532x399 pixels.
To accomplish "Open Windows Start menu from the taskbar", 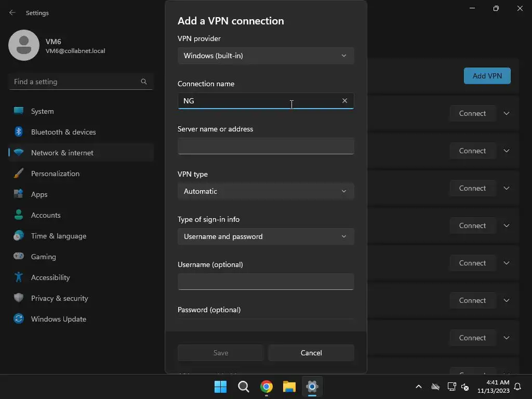I will click(220, 387).
